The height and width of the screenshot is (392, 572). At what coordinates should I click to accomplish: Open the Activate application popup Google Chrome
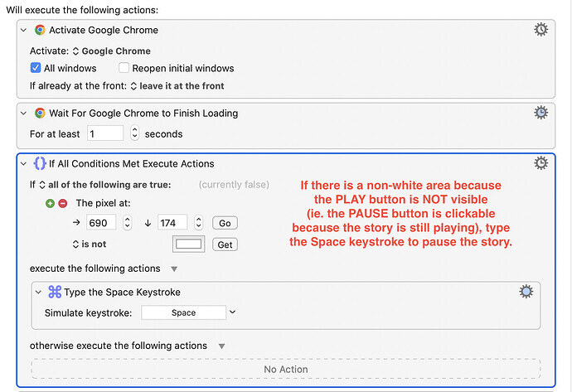pos(112,51)
